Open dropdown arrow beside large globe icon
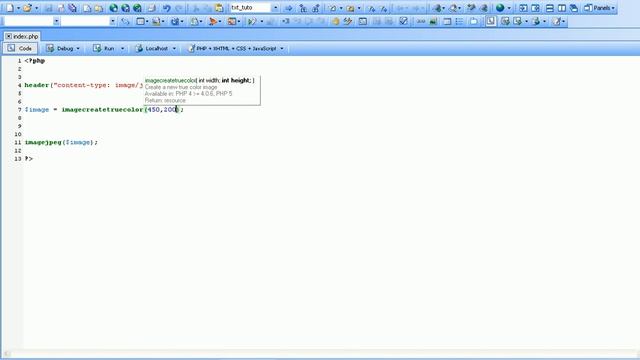Viewport: 640px width, 360px height. [509, 8]
